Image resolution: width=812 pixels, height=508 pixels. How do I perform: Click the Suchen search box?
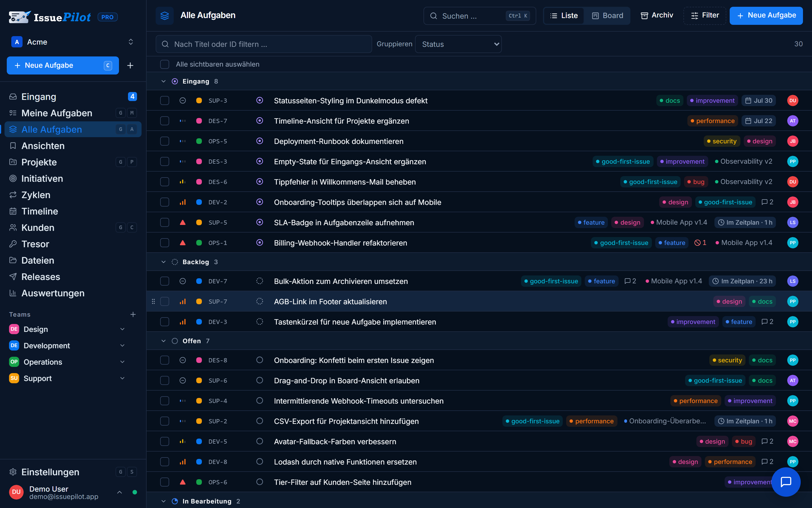tap(480, 16)
